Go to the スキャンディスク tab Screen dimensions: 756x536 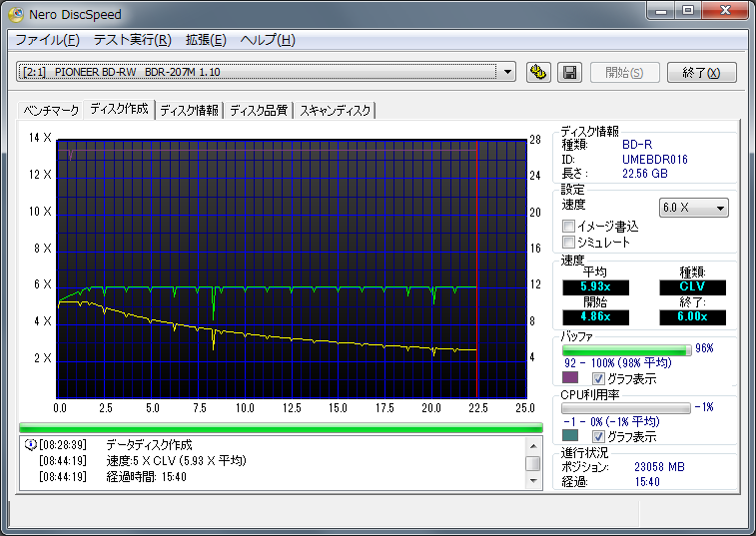click(335, 111)
